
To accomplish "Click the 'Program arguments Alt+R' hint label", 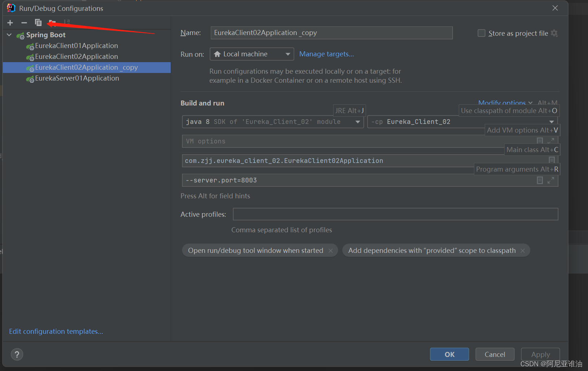I will click(517, 169).
